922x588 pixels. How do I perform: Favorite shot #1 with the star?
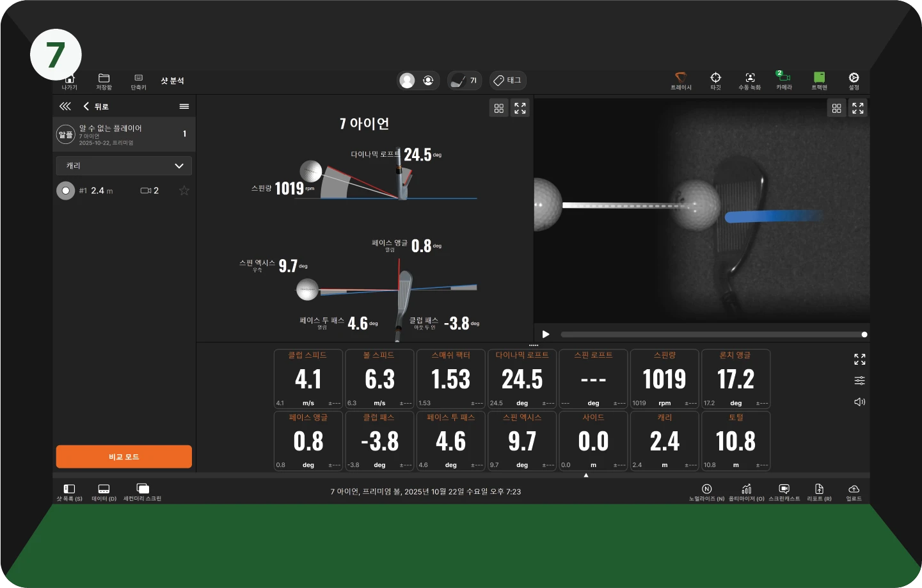(184, 191)
